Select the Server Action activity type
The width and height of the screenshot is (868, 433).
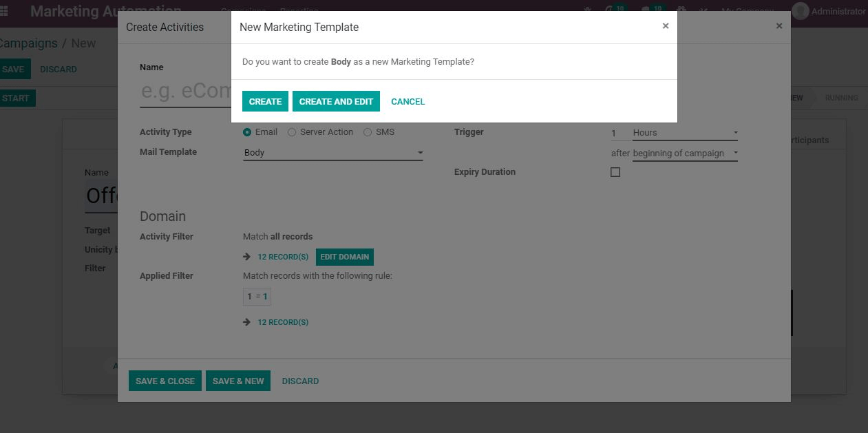click(292, 132)
